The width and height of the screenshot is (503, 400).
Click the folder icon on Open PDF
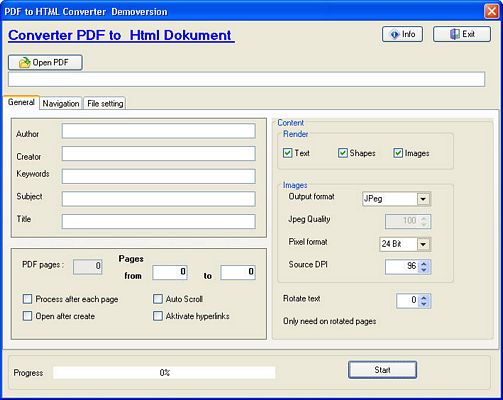[24, 62]
